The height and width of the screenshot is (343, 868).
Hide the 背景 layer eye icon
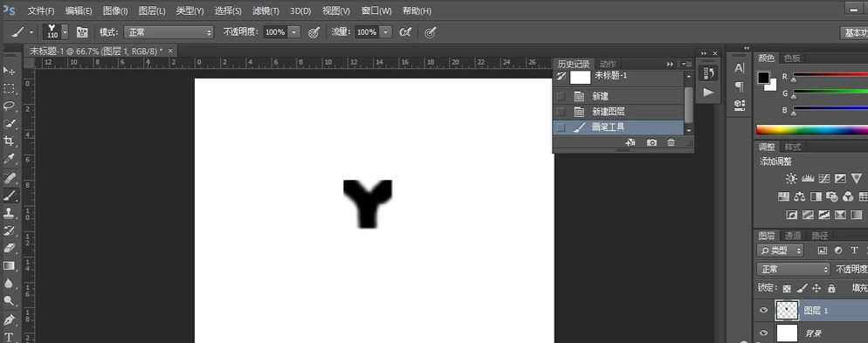click(x=764, y=333)
